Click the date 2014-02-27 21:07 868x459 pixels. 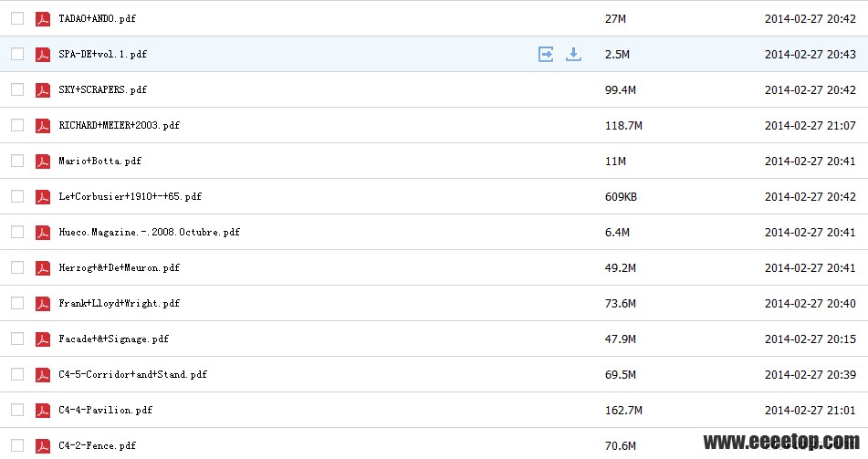point(810,126)
